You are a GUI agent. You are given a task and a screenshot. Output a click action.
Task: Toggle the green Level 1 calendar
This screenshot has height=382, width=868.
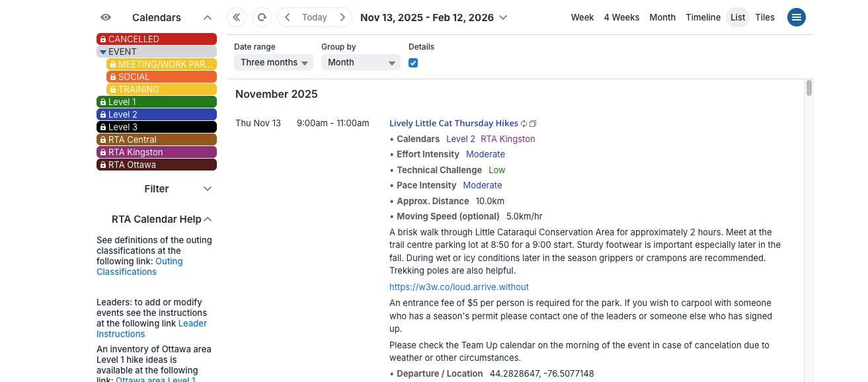(156, 102)
